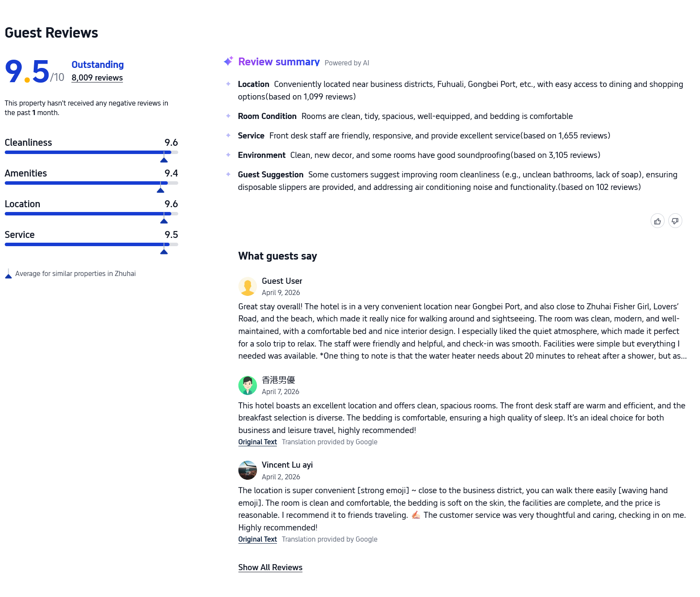Click the Review summary heading
The height and width of the screenshot is (597, 700).
click(x=279, y=62)
